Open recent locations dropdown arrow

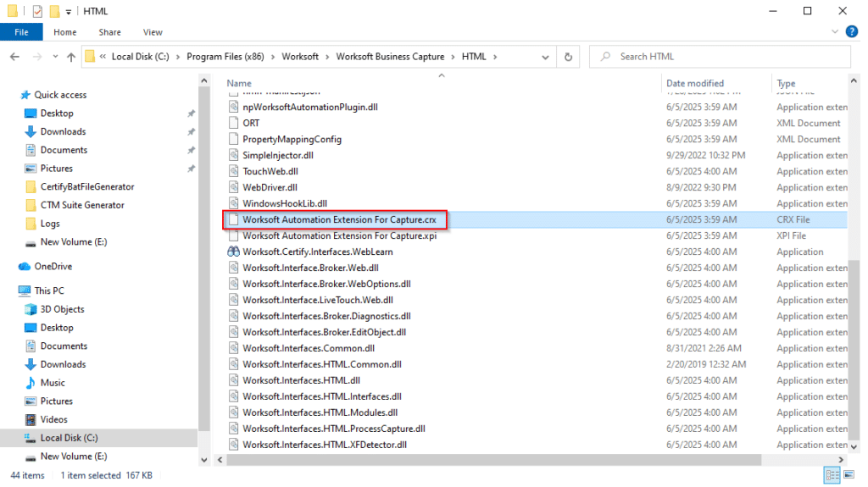coord(55,57)
